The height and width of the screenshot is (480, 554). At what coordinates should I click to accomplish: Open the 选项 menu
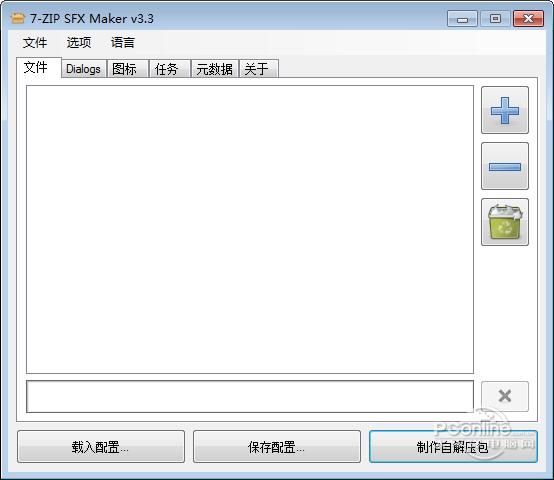(79, 43)
